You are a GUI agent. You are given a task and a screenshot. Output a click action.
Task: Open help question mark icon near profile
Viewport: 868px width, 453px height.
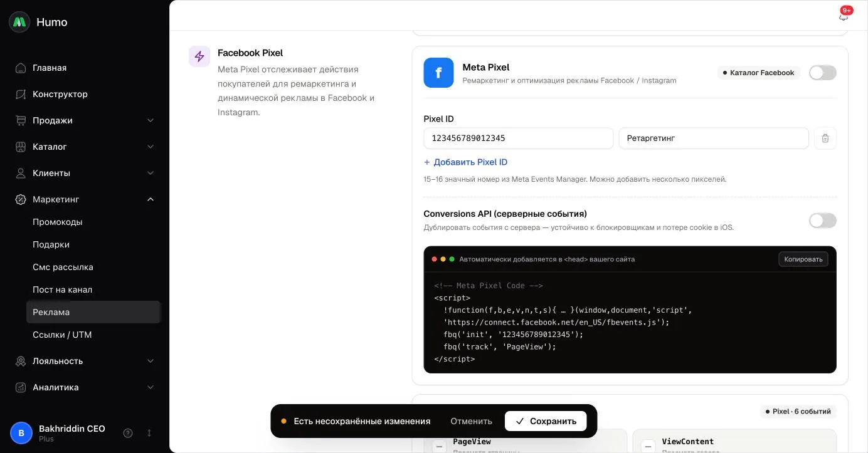pos(128,433)
